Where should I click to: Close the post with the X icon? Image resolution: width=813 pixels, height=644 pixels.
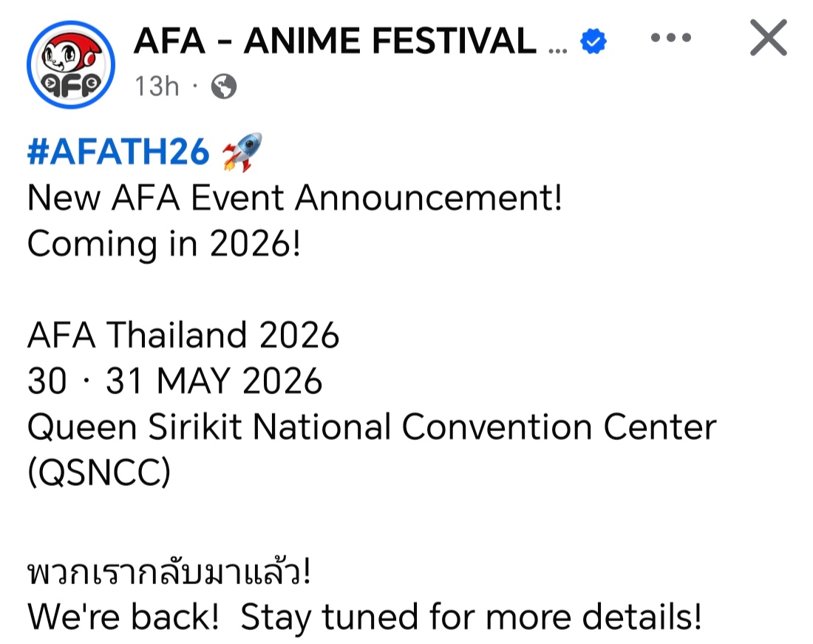click(x=768, y=38)
